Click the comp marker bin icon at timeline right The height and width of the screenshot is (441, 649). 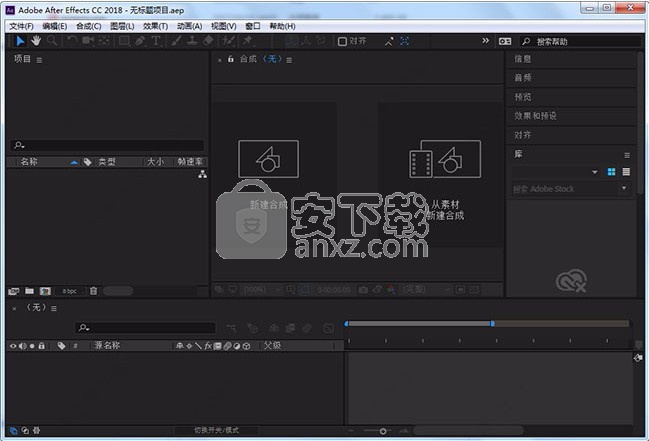coord(638,358)
